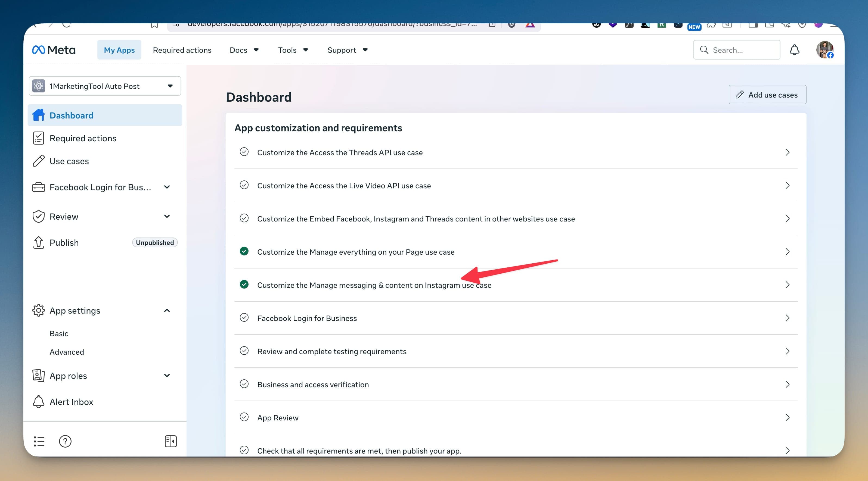Open Manage messaging & content on Instagram row
868x481 pixels.
pyautogui.click(x=516, y=285)
